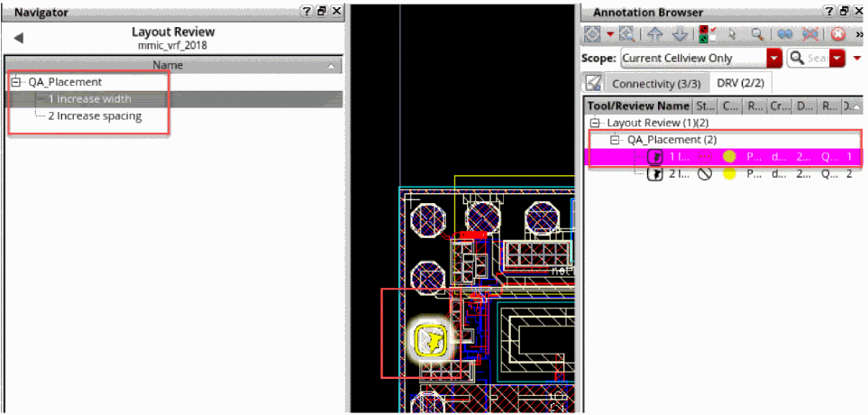
Task: Click the Layout Review title in Navigator
Action: click(173, 32)
